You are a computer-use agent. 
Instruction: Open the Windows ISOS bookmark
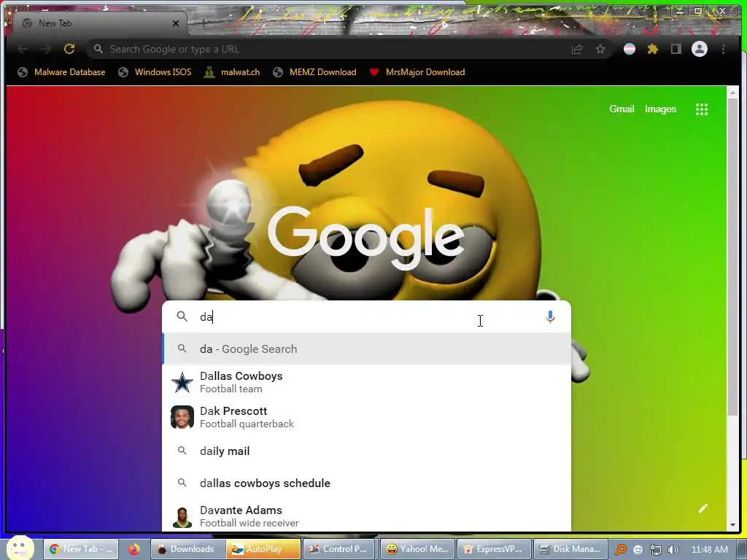pyautogui.click(x=155, y=72)
